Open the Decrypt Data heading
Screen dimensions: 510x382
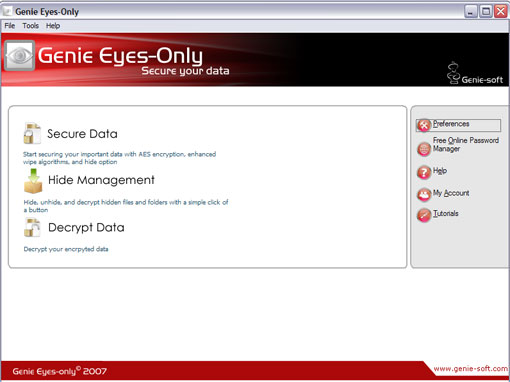click(86, 227)
